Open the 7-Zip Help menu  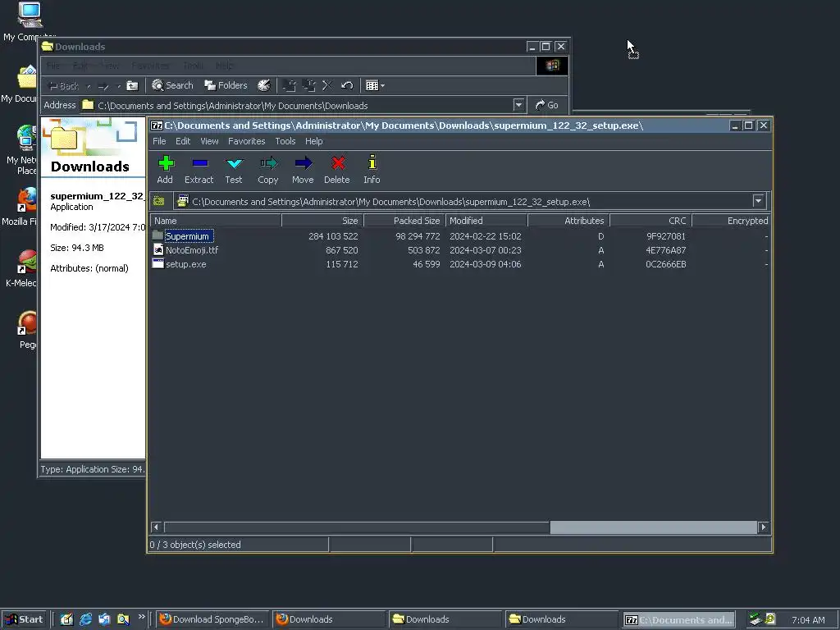314,141
